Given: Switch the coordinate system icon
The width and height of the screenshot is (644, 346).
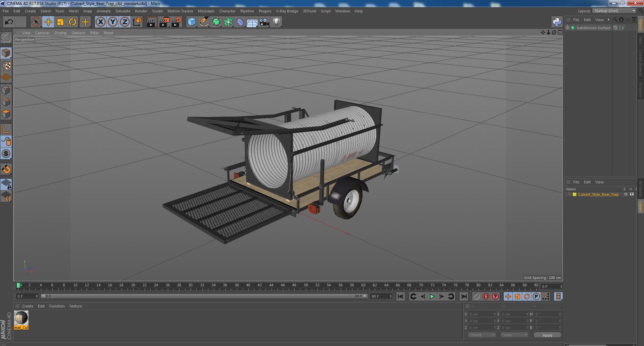Looking at the screenshot, I should 137,22.
